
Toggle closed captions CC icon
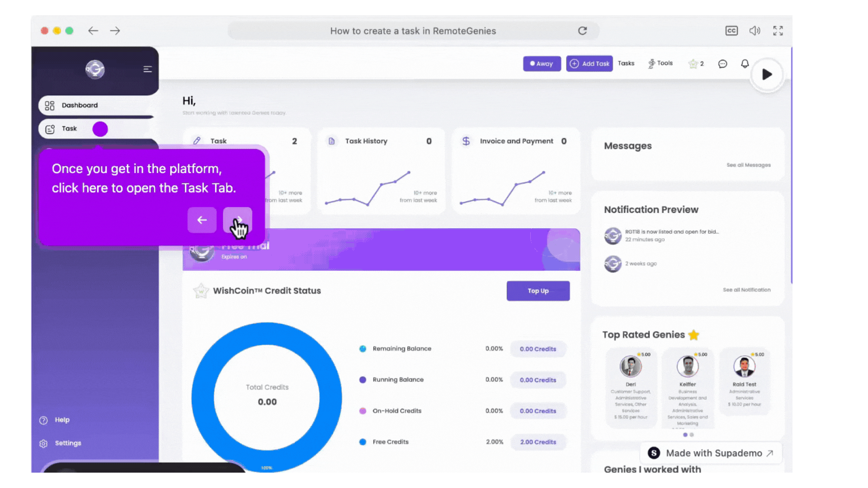click(731, 31)
